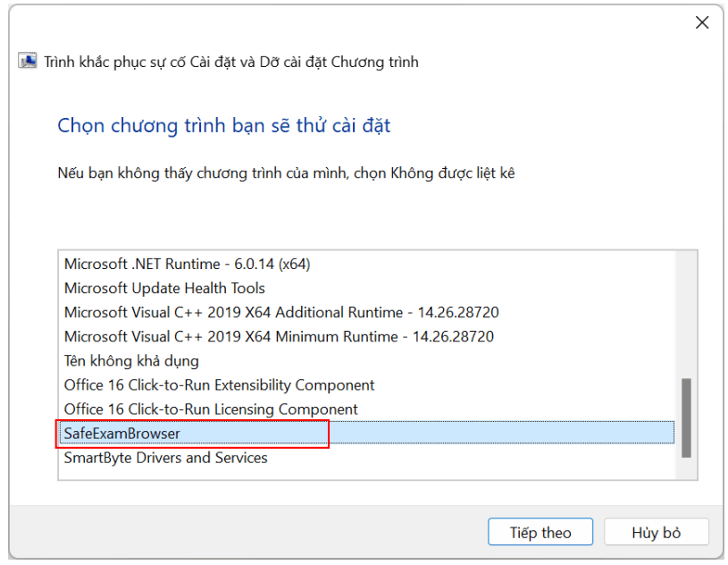Click the 'Tiếp theo' button
This screenshot has height=565, width=728.
(x=540, y=532)
